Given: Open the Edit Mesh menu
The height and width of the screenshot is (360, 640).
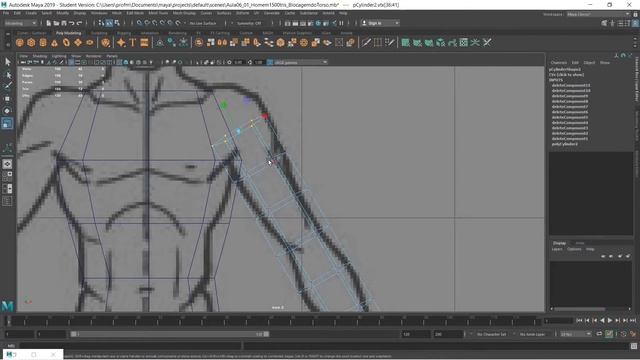Looking at the screenshot, I should click(135, 13).
